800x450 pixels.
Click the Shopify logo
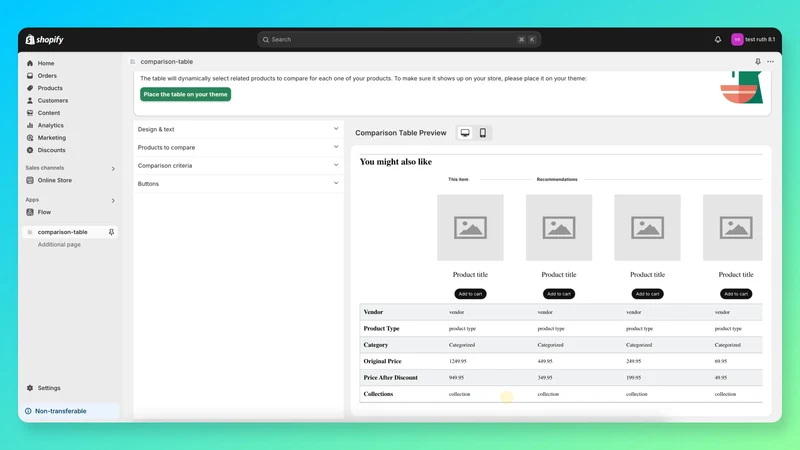(x=44, y=39)
